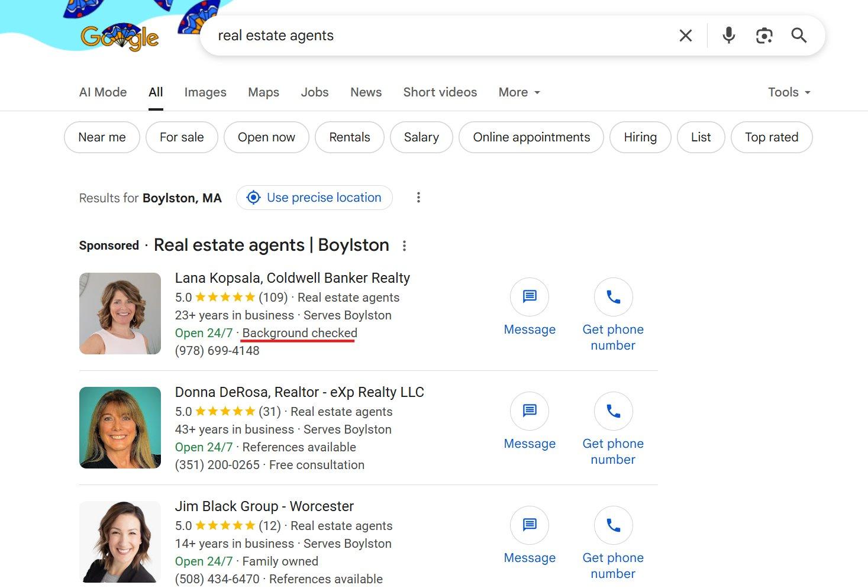Apply the Top rated filter chip

click(x=772, y=137)
